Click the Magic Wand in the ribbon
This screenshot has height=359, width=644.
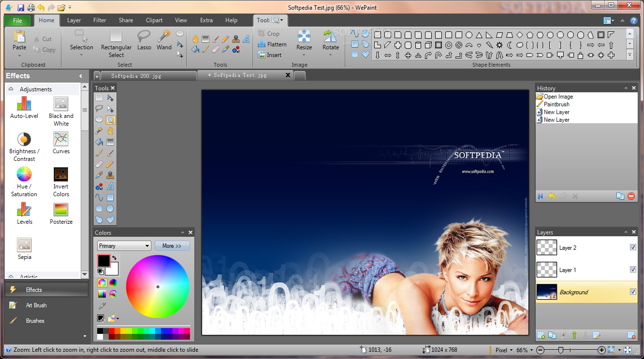(164, 41)
